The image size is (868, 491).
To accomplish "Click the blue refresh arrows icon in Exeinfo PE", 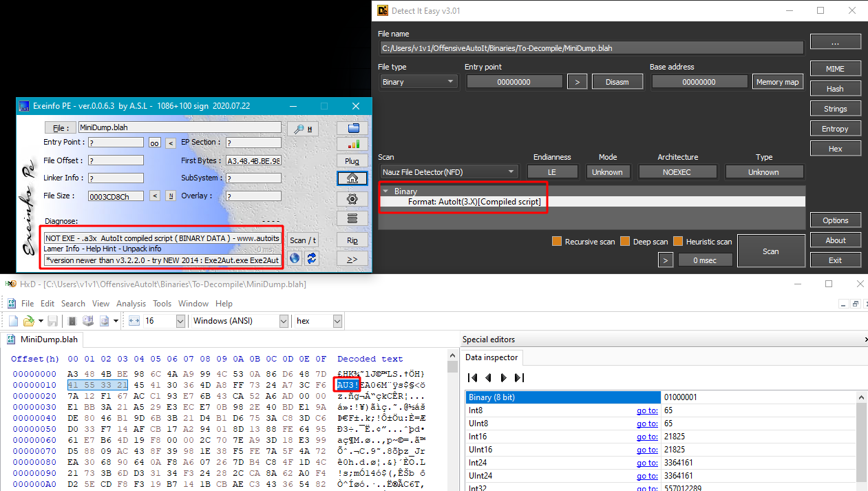I will pos(312,258).
